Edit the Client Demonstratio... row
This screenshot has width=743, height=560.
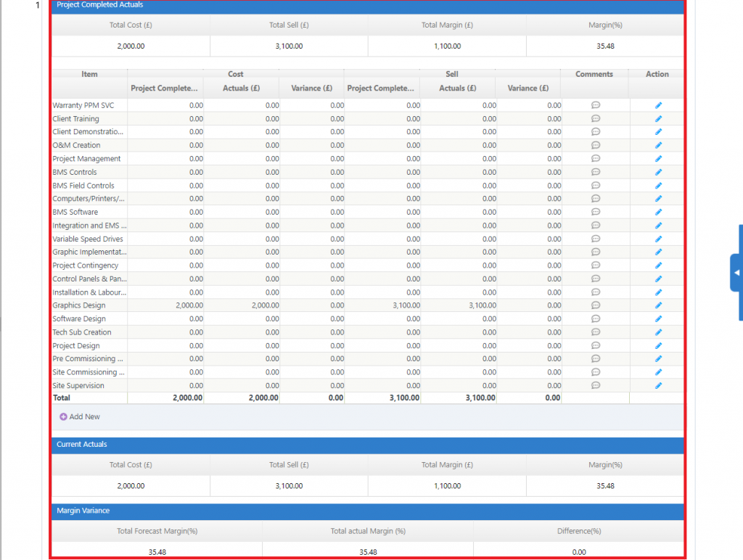[658, 132]
